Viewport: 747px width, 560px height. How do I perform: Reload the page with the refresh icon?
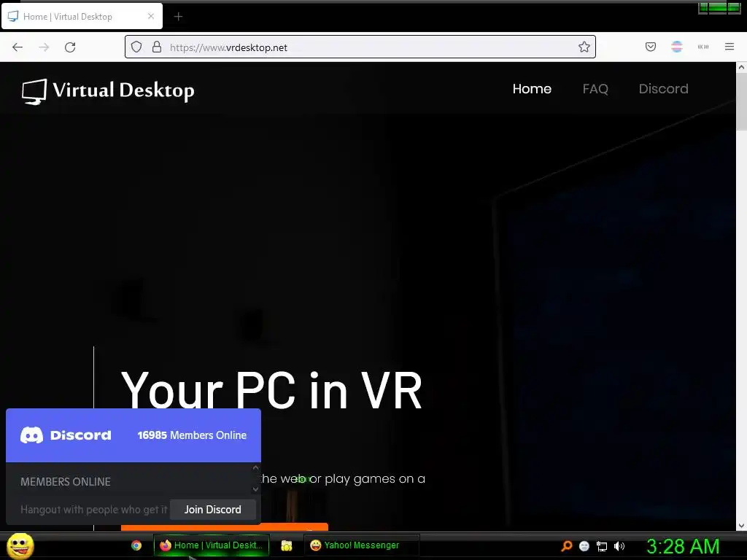pos(70,47)
